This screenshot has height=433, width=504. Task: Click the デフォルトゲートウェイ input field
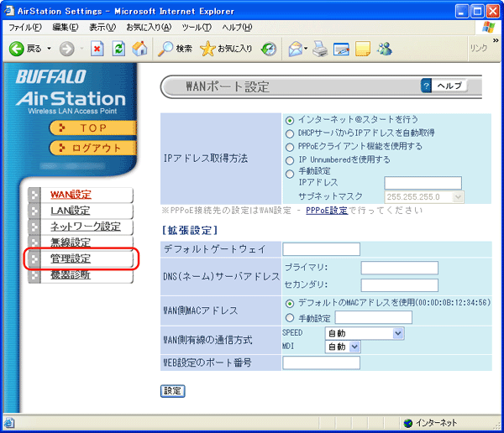click(321, 249)
